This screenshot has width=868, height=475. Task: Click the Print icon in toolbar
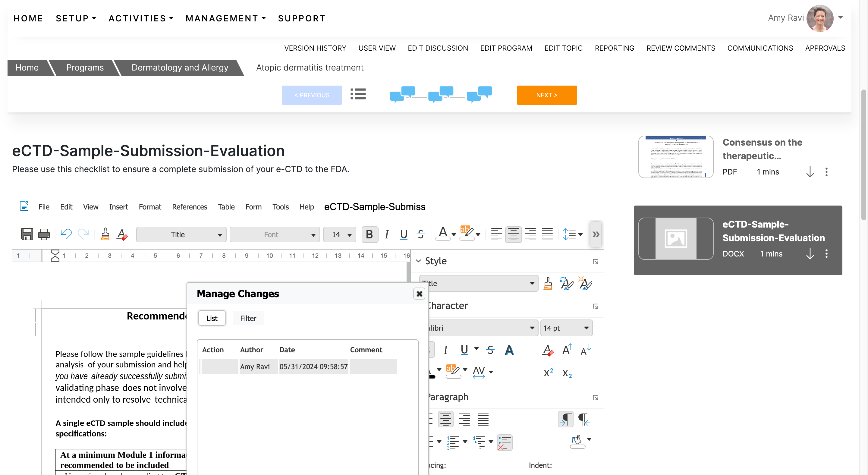pos(44,234)
